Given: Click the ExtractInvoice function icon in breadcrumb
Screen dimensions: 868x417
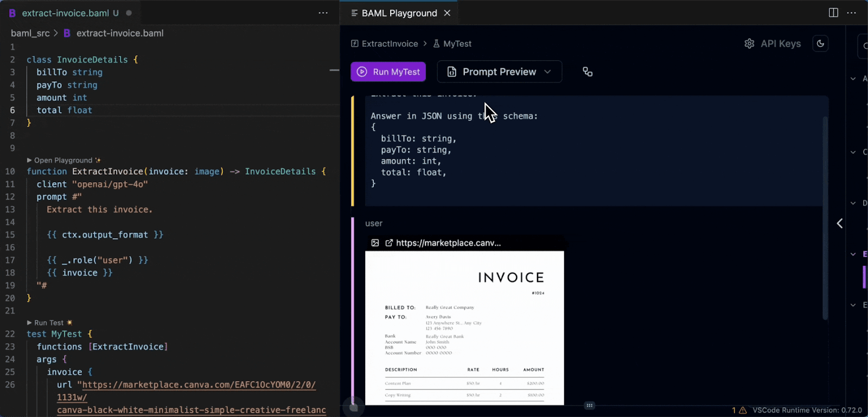Looking at the screenshot, I should pyautogui.click(x=355, y=43).
